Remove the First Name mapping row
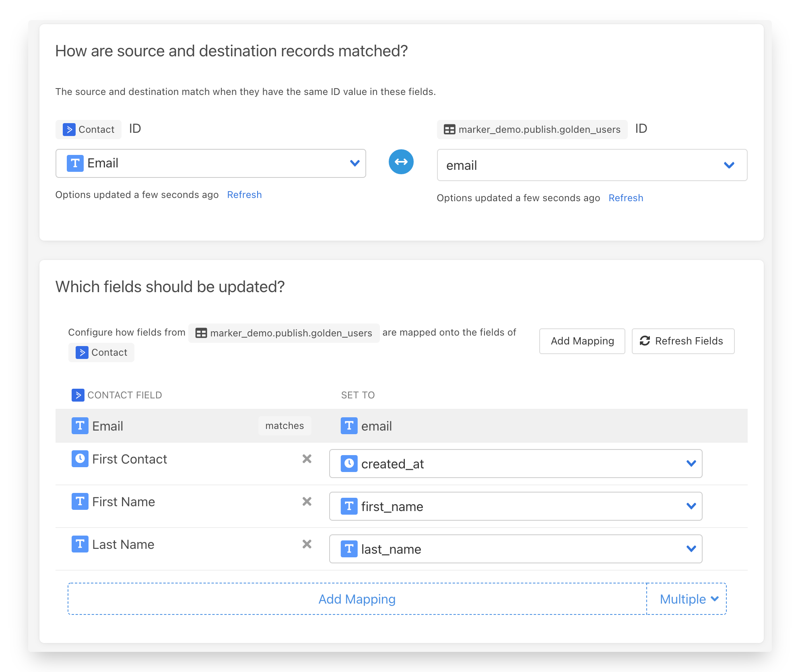This screenshot has width=800, height=672. 307,501
